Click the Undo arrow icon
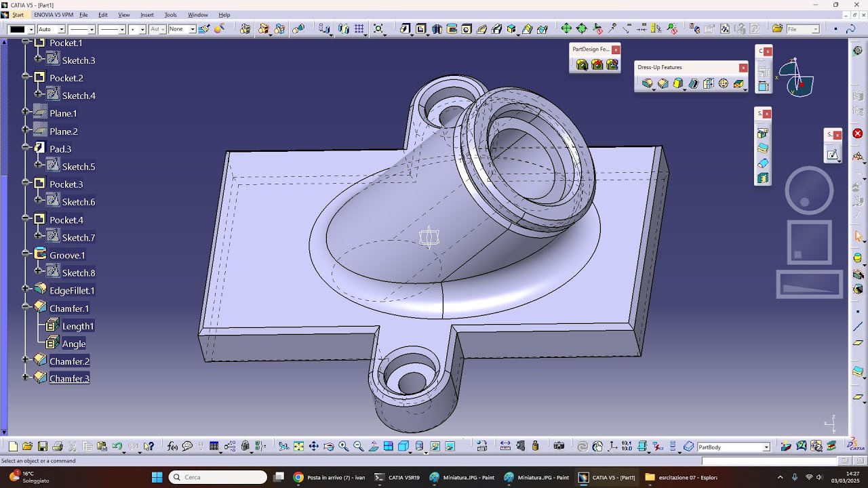This screenshot has height=488, width=868. coord(117,446)
